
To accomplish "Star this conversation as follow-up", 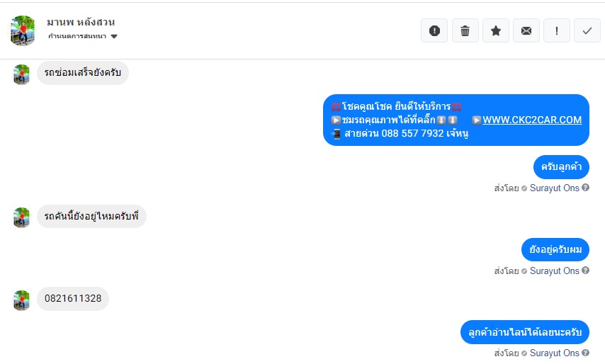I will click(496, 30).
